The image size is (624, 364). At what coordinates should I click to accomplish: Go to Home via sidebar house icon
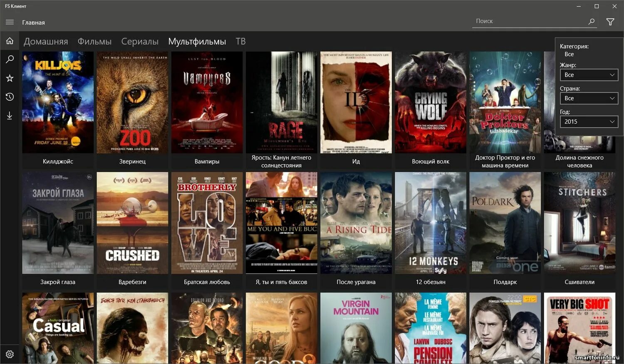click(10, 41)
